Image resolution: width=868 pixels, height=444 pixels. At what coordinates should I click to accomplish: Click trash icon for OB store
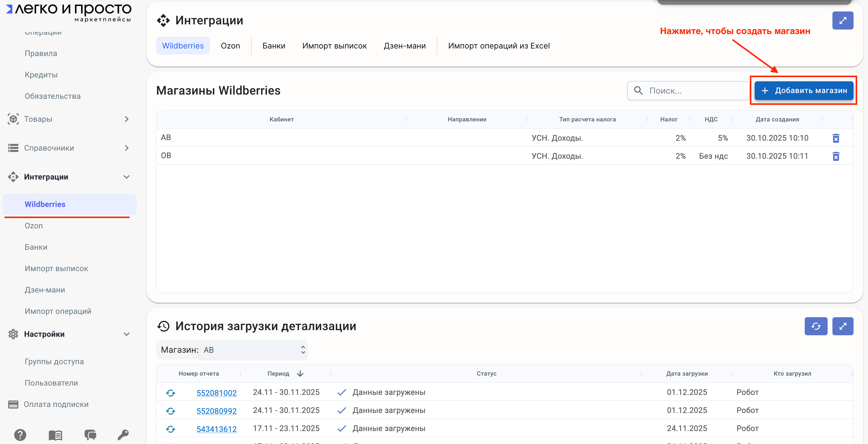pyautogui.click(x=836, y=156)
